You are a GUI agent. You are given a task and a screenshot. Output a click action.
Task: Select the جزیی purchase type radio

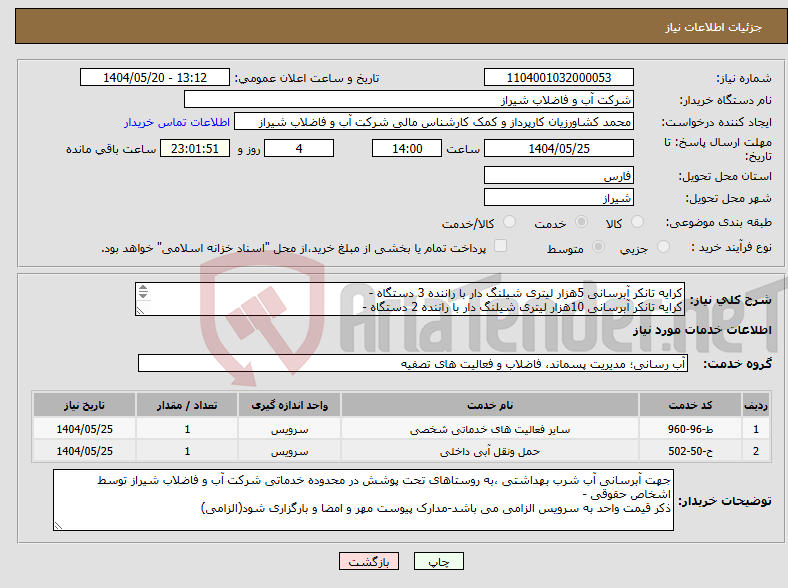pos(663,247)
